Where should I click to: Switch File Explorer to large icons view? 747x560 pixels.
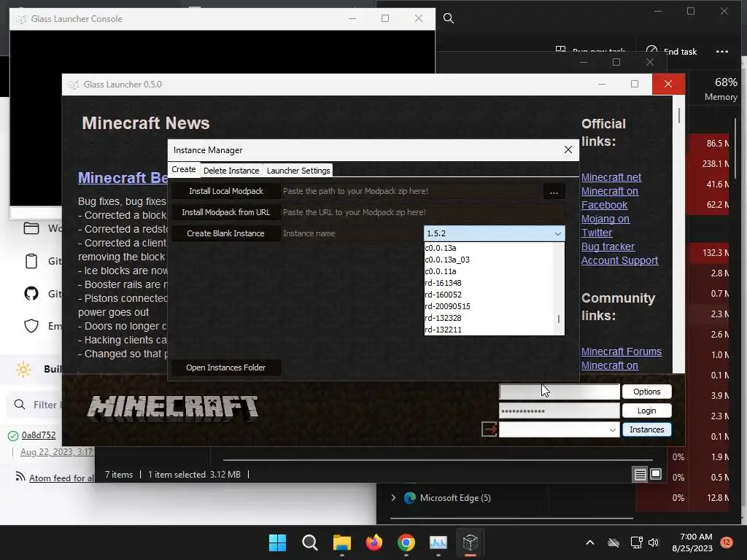(656, 474)
